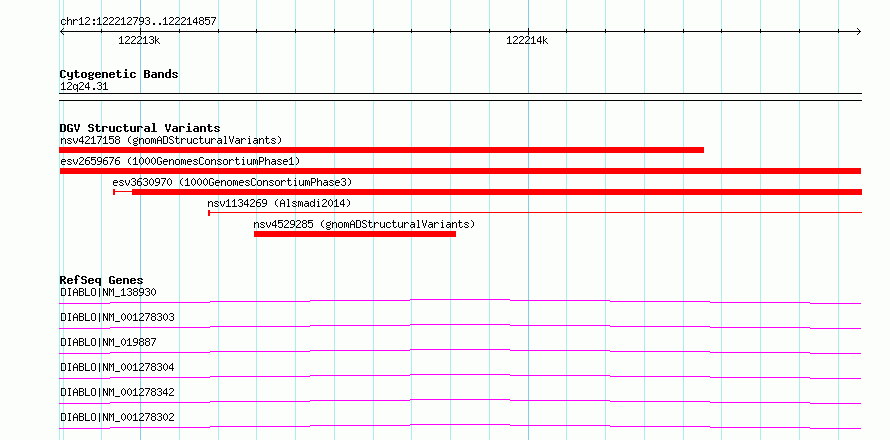Click the RefSeq Genes track title
The height and width of the screenshot is (440, 890).
point(102,280)
